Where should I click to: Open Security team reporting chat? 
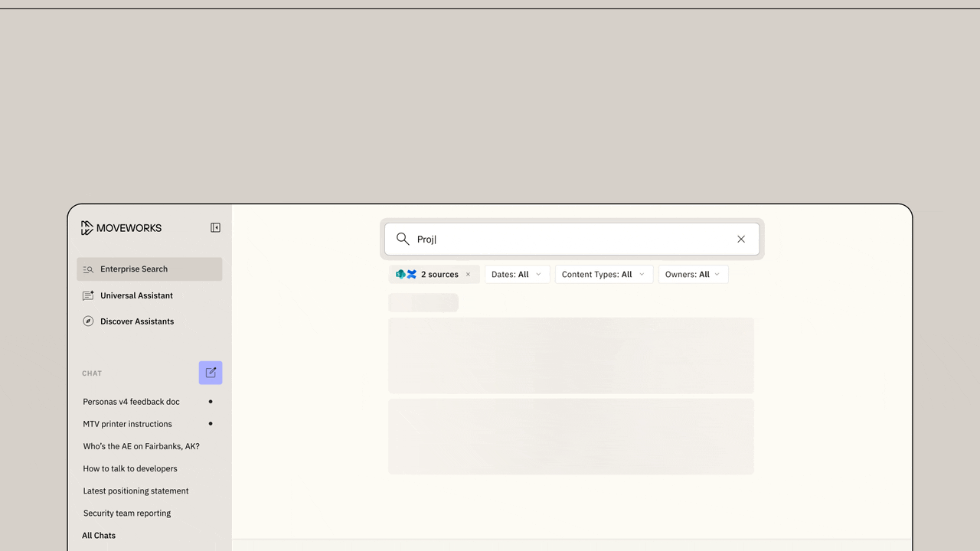[127, 514]
